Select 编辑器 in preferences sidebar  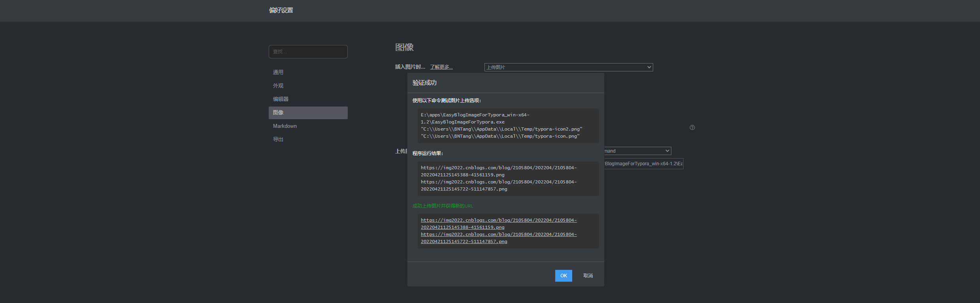click(308, 99)
